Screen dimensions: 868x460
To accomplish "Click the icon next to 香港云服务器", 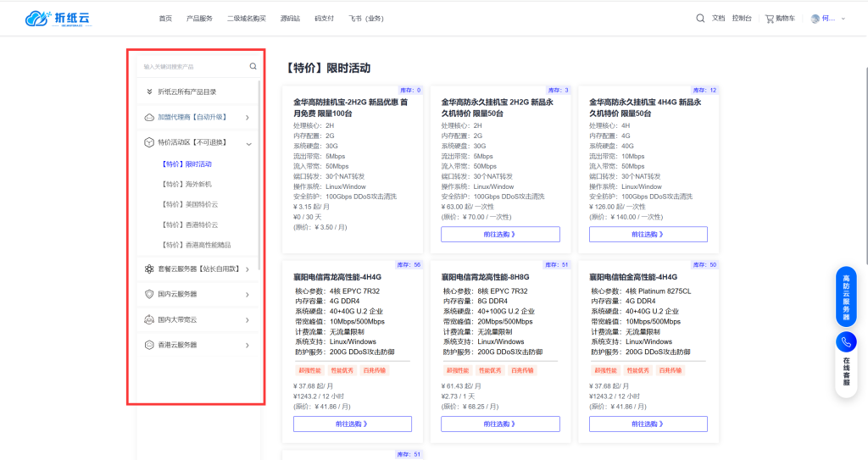I will point(149,345).
